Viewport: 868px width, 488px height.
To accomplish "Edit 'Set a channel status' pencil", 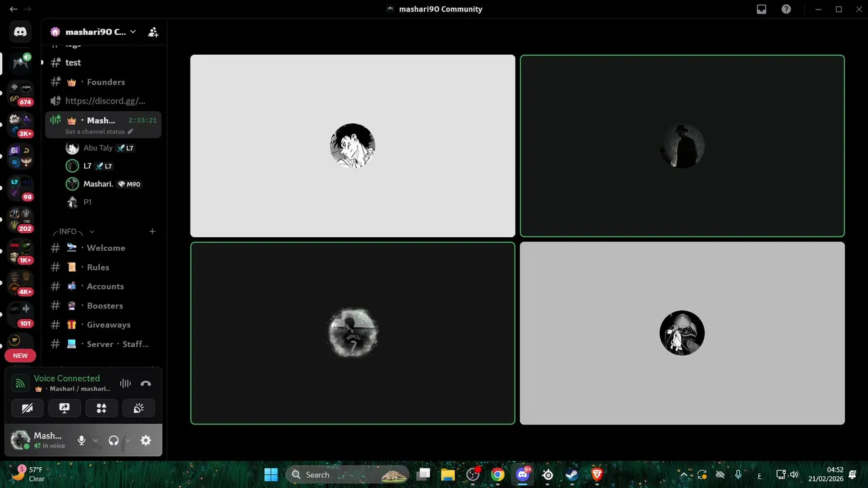I will pos(131,131).
